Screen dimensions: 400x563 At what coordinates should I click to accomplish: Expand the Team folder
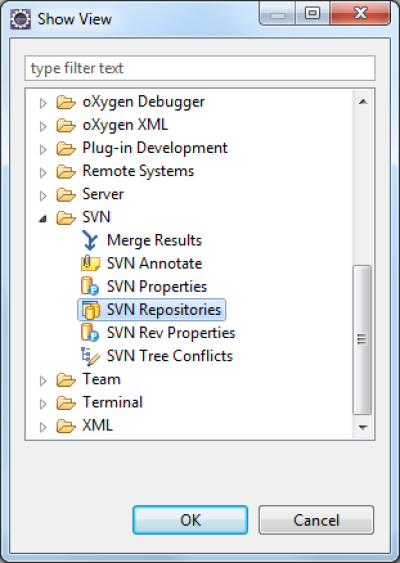pyautogui.click(x=43, y=381)
